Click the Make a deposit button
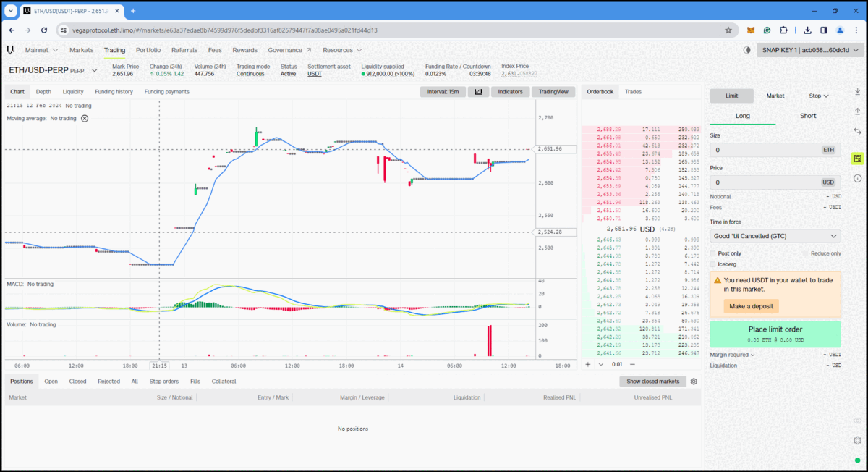This screenshot has height=472, width=868. pyautogui.click(x=751, y=306)
